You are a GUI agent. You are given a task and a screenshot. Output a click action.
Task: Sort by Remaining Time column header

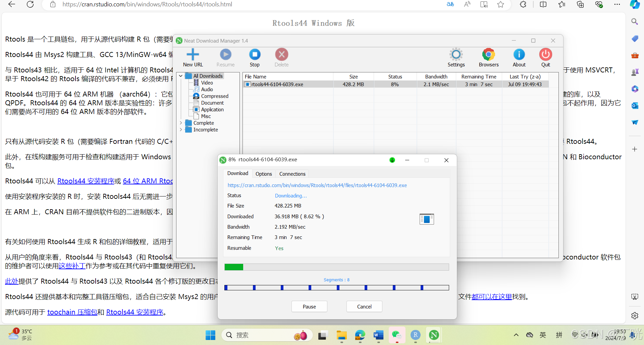click(x=479, y=77)
